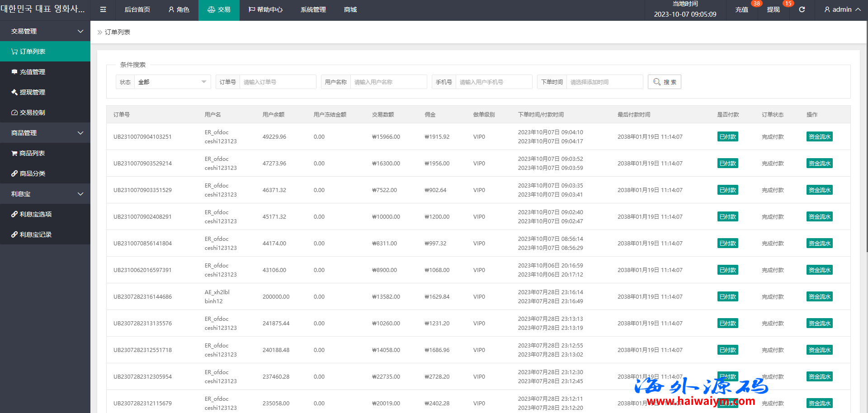Image resolution: width=868 pixels, height=413 pixels.
Task: Click the magnifier search button
Action: click(x=664, y=82)
